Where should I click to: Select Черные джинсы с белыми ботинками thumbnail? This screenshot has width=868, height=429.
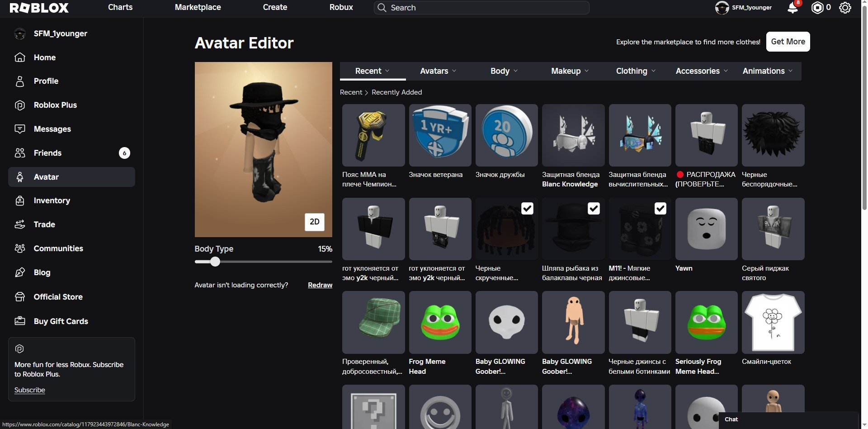tap(640, 322)
